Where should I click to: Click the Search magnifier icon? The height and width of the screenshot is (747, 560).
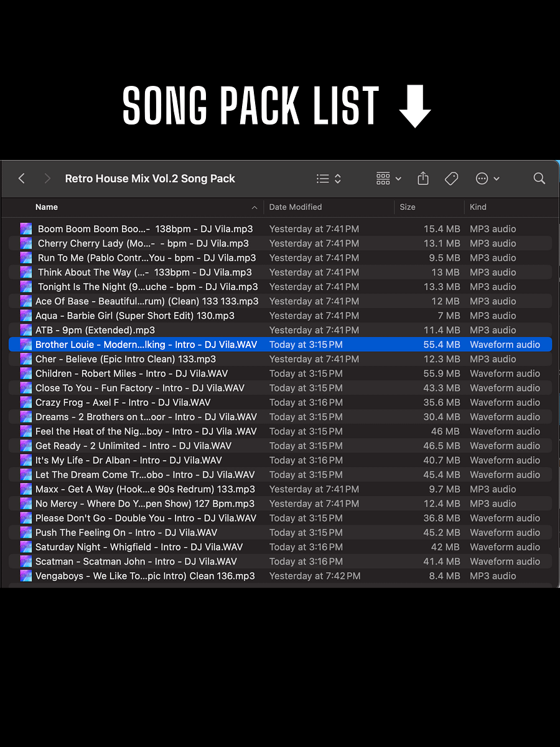(539, 179)
